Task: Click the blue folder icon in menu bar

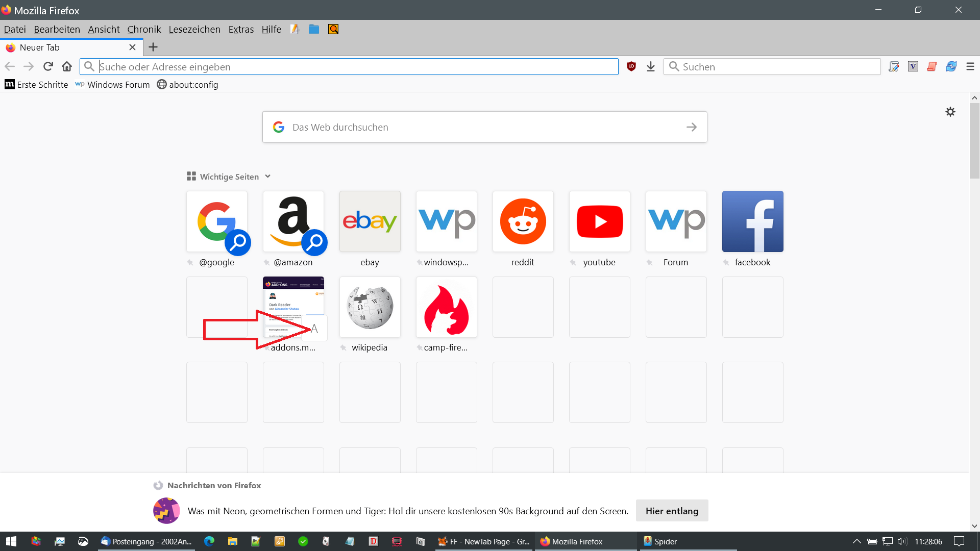Action: pos(313,29)
